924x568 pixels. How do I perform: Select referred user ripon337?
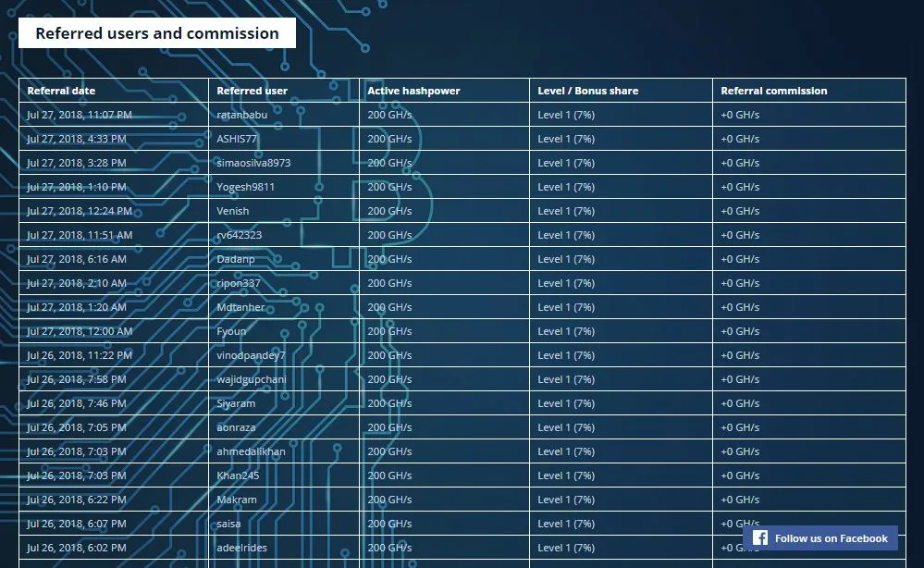pyautogui.click(x=239, y=283)
